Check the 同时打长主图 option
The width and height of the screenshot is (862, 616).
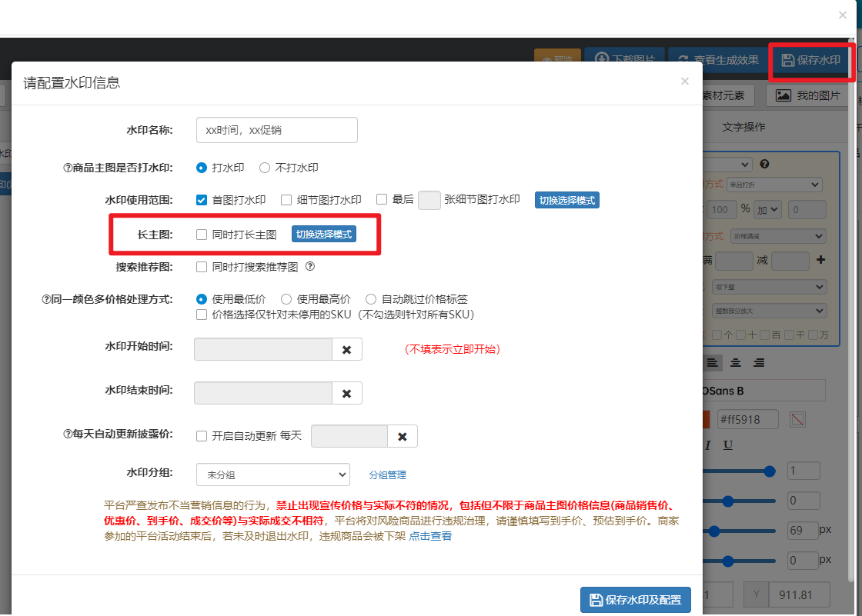[202, 235]
